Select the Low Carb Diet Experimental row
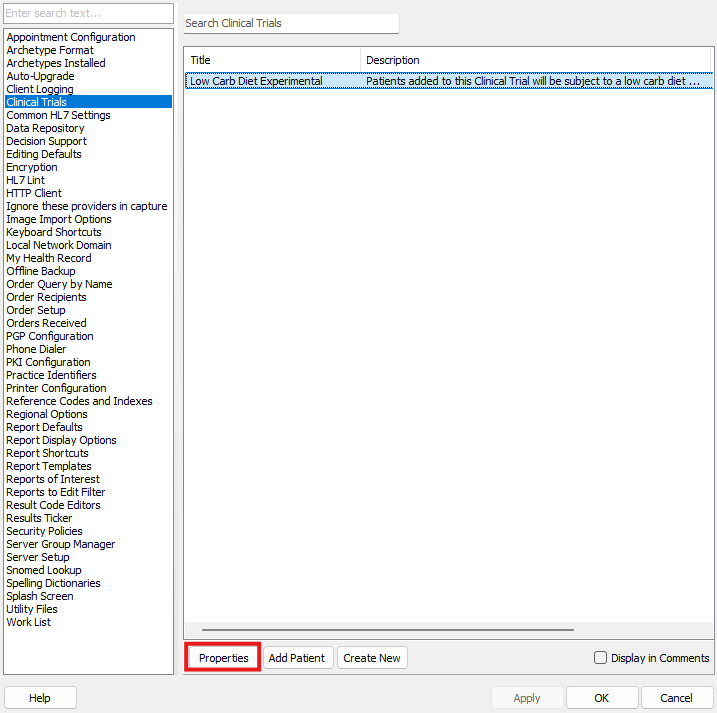 tap(272, 81)
